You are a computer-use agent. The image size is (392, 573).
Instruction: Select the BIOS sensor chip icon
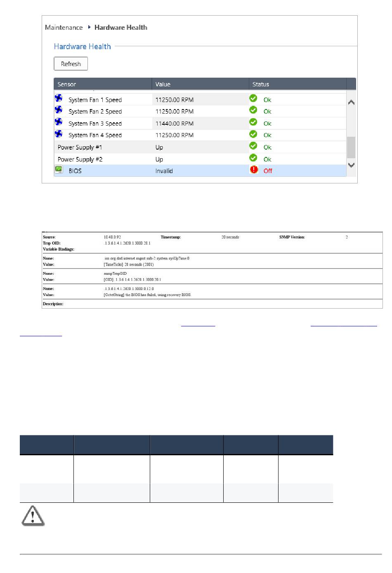59,169
